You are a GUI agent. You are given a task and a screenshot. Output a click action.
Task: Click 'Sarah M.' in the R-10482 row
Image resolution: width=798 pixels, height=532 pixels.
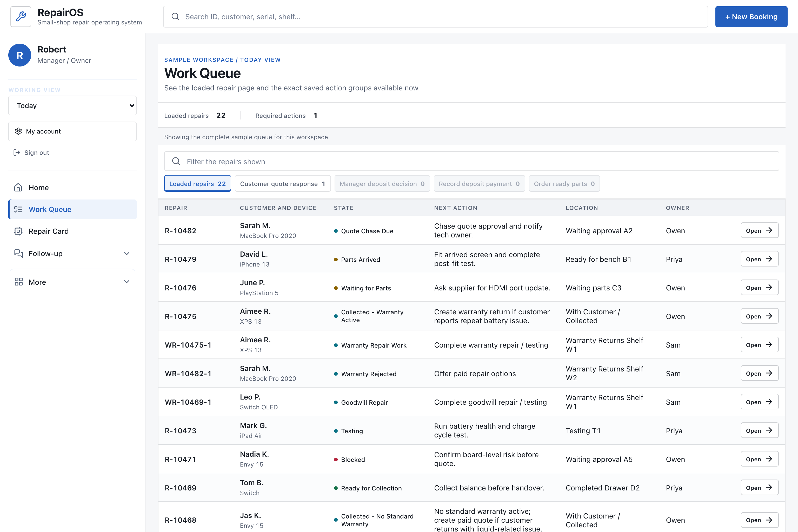255,226
